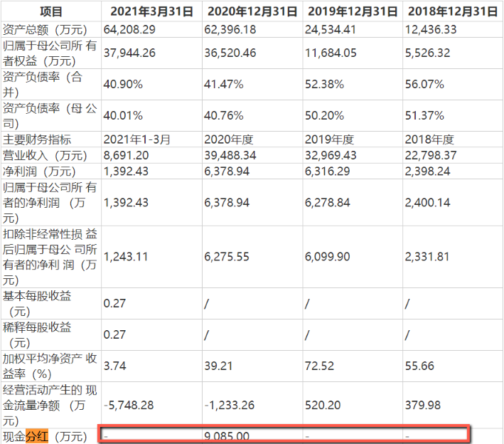The width and height of the screenshot is (504, 444).
Task: Select attributable profit 6,278.84
Action: click(327, 203)
